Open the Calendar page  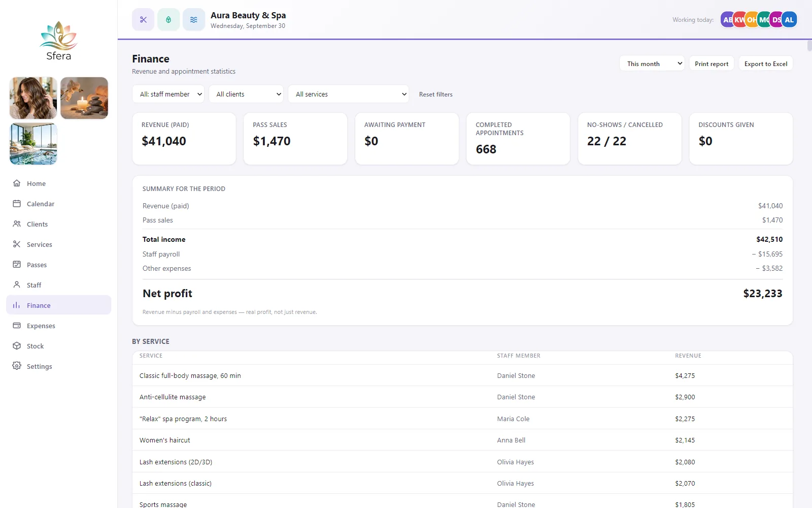point(59,204)
